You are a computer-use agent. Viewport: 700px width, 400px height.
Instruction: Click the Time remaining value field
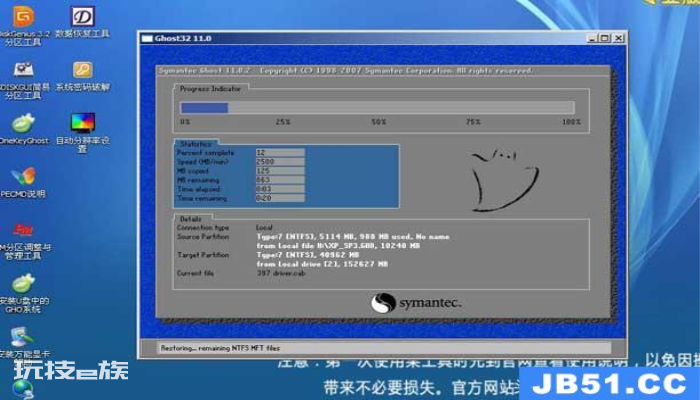(x=280, y=198)
